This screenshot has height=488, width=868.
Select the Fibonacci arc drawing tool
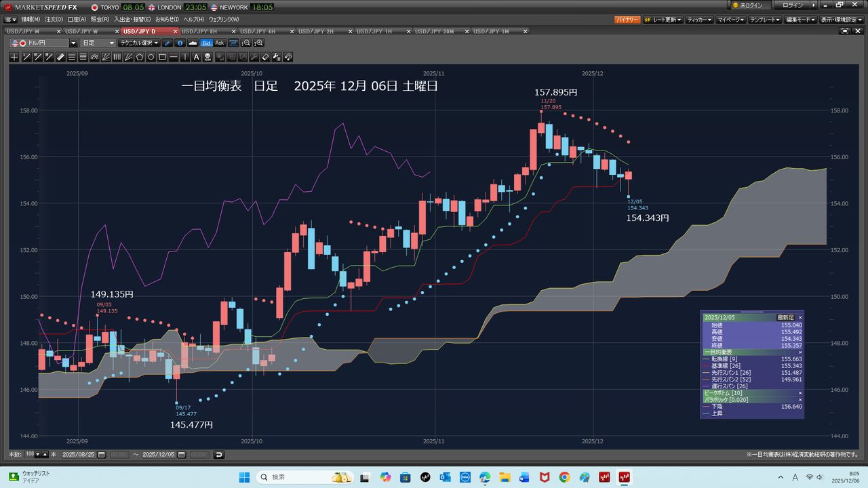(x=94, y=57)
